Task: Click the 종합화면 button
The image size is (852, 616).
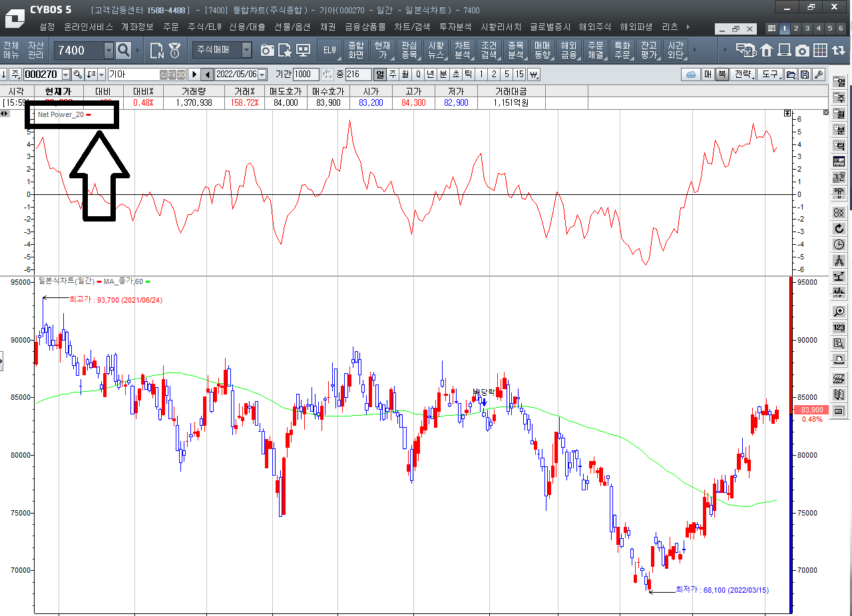Action: (357, 51)
